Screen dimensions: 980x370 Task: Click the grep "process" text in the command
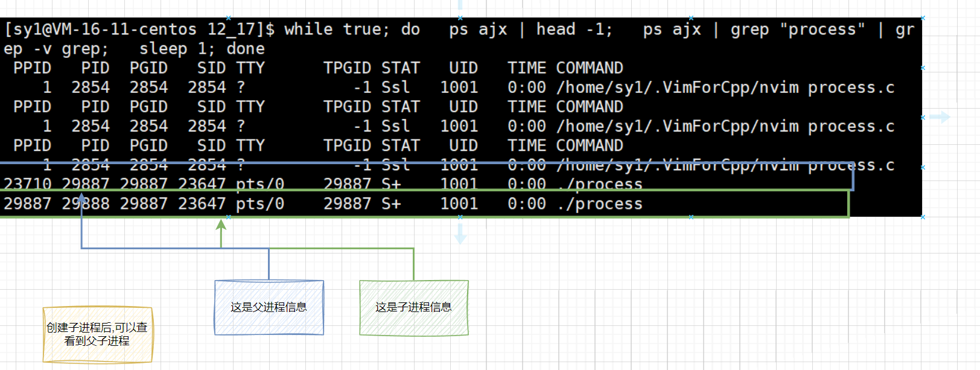[x=798, y=29]
